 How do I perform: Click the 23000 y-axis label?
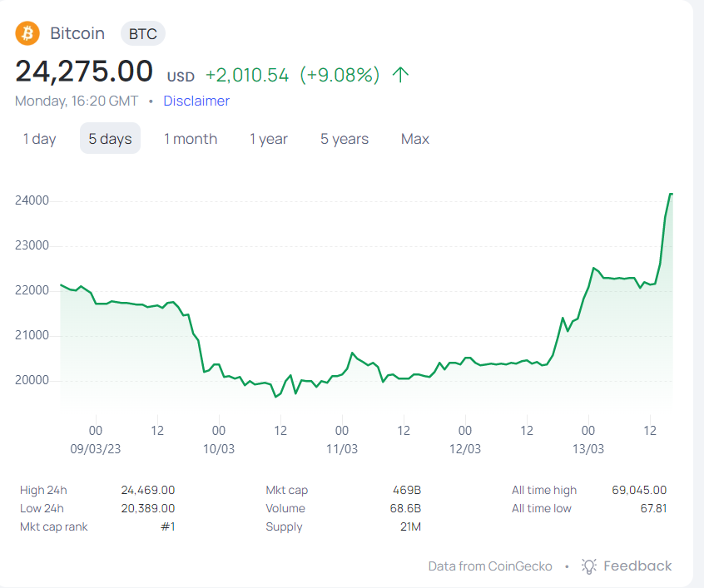point(32,245)
